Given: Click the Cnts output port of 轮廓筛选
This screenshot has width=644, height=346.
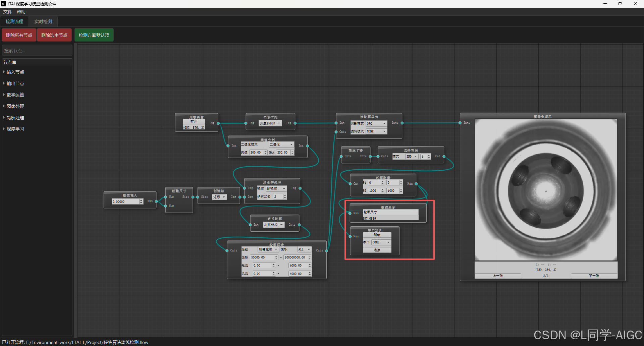Looking at the screenshot, I should point(326,251).
